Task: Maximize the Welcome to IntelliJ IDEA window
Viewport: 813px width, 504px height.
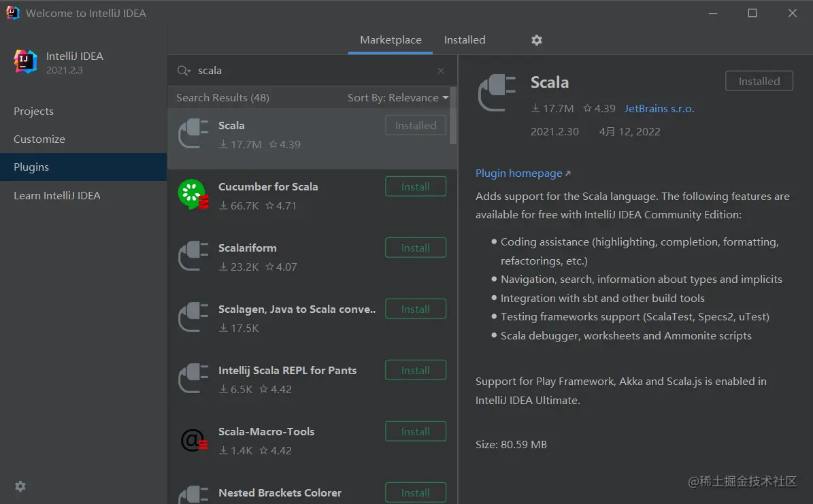Action: 752,13
